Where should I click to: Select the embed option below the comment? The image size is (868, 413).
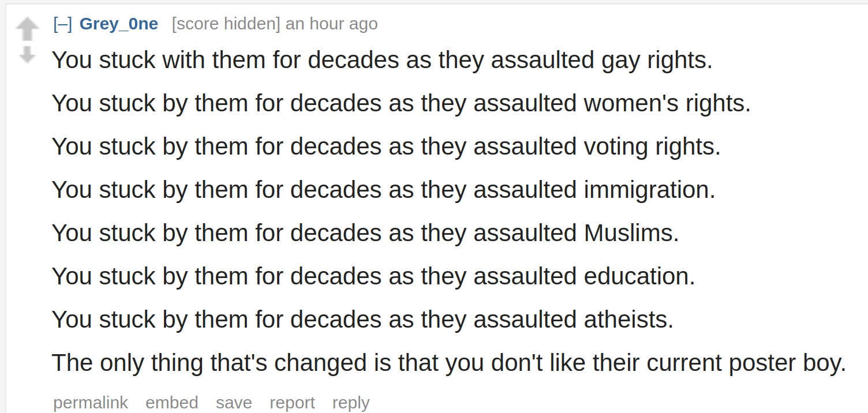(x=172, y=402)
